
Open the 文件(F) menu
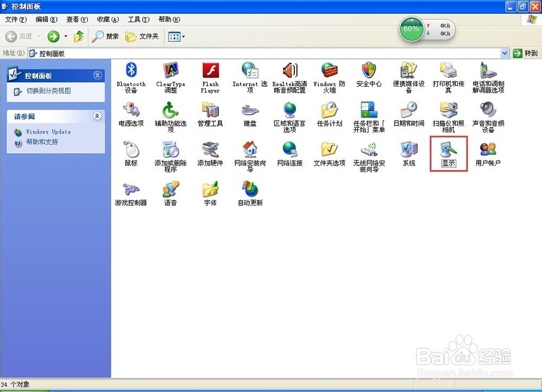[16, 19]
